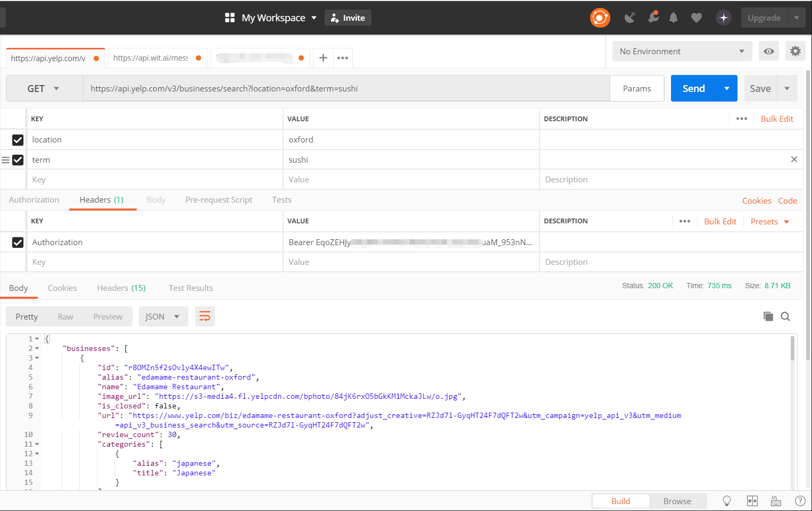Viewport: 812px width, 511px height.
Task: Click the Authorization Bearer value cell
Action: tap(411, 242)
